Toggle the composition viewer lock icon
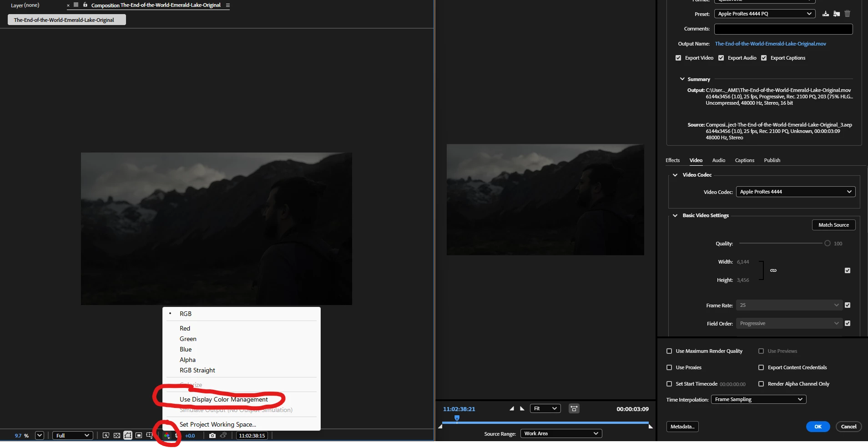This screenshot has height=448, width=868. pyautogui.click(x=85, y=5)
